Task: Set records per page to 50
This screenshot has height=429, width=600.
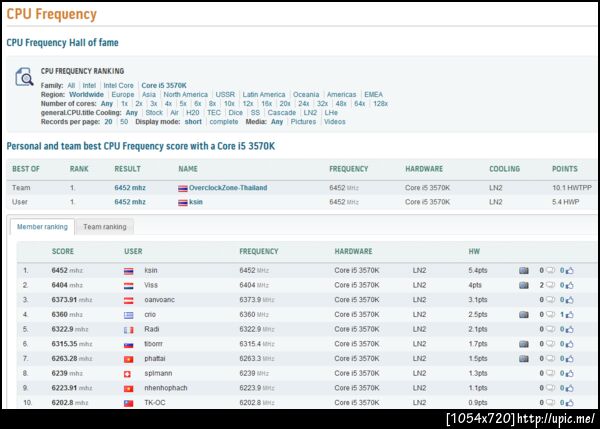Action: (124, 122)
